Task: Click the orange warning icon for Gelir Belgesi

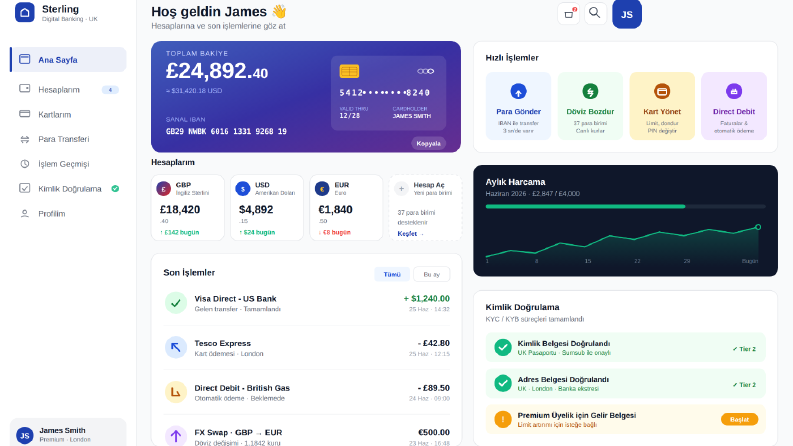Action: (x=503, y=419)
